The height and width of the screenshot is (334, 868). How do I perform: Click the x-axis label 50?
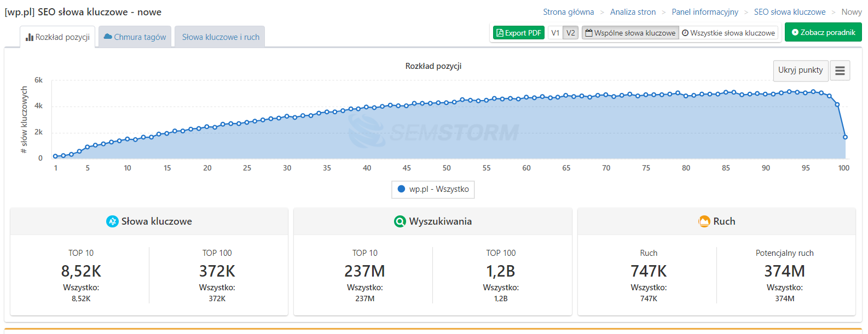click(447, 168)
